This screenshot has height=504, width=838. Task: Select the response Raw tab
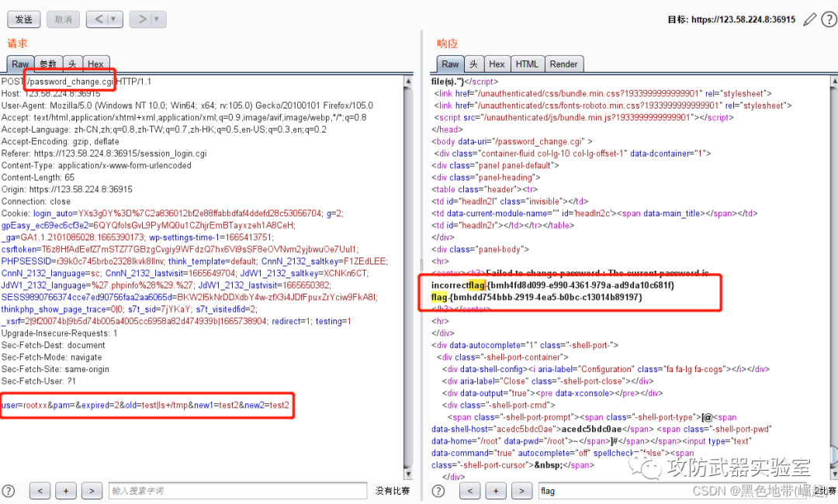(450, 64)
